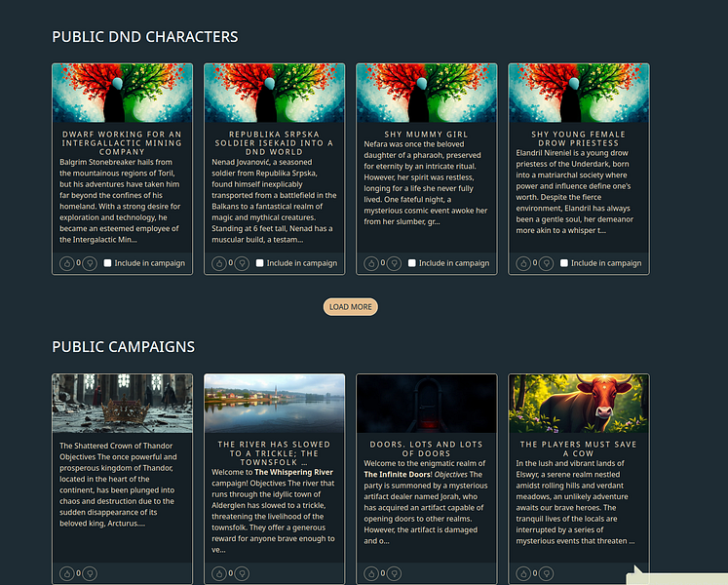
Task: Open Republika Srpska Soldier Isekaid title
Action: click(274, 143)
